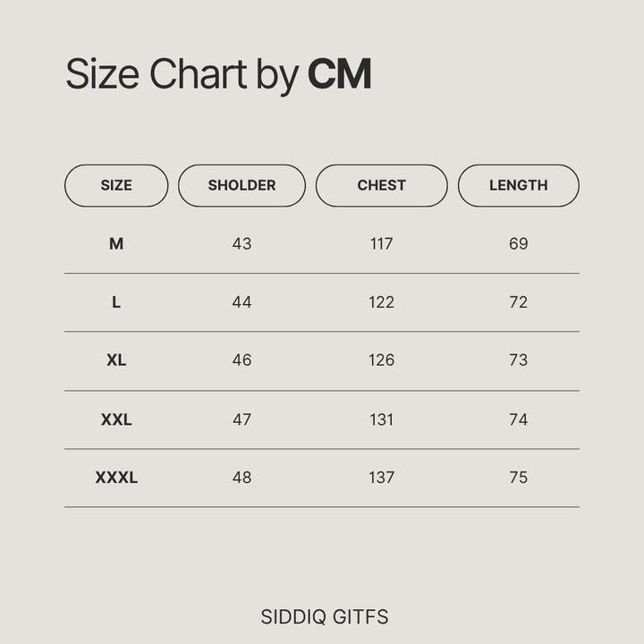
Task: Click chest value 137 in XXXL row
Action: point(381,478)
